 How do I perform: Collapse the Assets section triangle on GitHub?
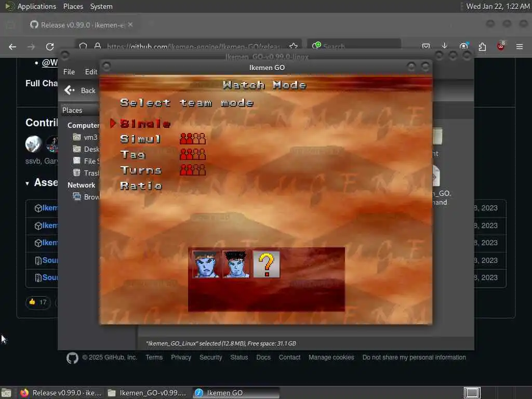coord(27,183)
